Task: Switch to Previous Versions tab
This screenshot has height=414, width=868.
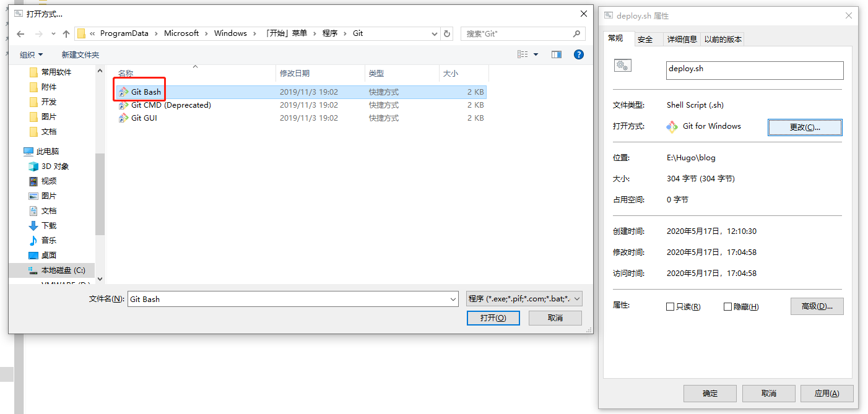Action: (722, 40)
